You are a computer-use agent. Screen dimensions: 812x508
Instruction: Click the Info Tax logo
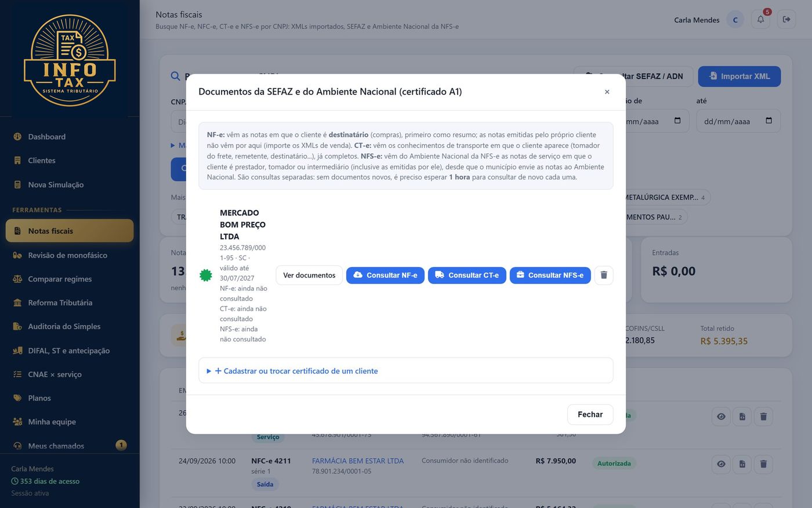70,60
